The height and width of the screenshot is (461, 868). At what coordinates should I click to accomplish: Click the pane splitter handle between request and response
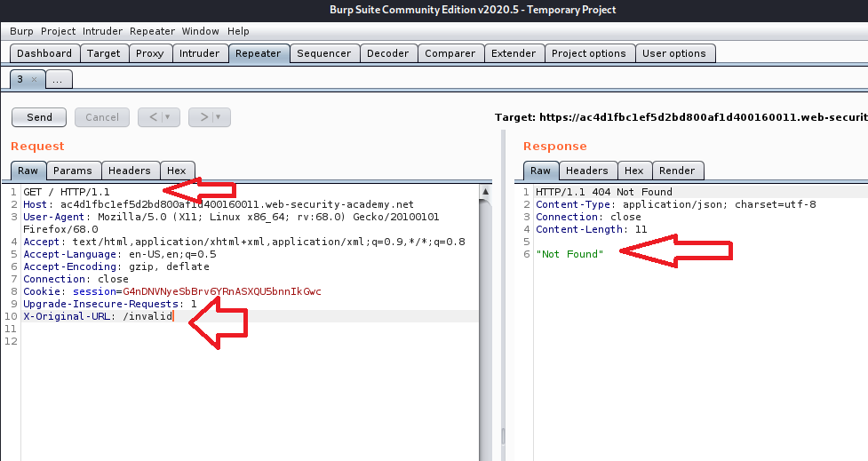[503, 436]
